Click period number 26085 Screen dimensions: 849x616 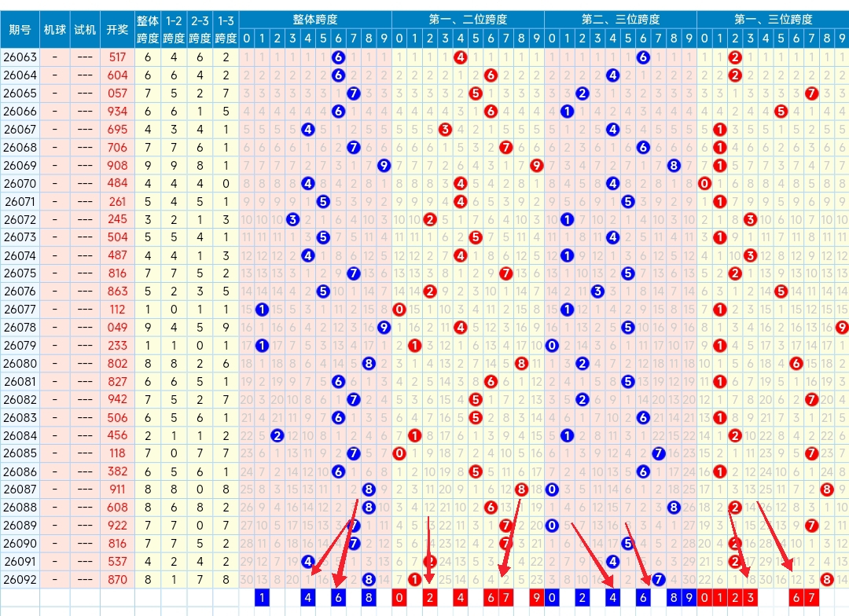pyautogui.click(x=20, y=453)
